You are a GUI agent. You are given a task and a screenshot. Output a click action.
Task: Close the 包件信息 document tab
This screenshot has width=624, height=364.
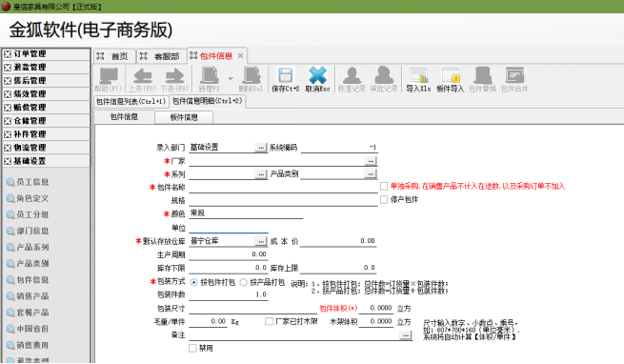pyautogui.click(x=240, y=56)
